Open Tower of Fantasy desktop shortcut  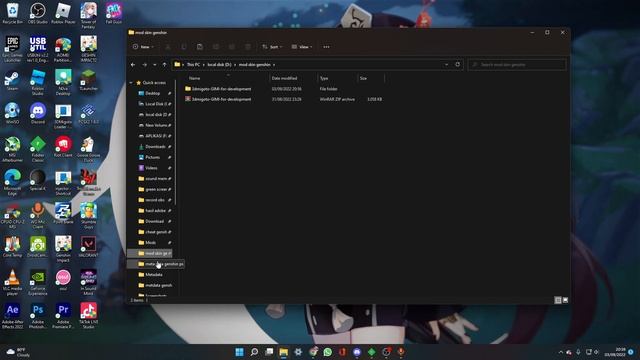tap(88, 16)
